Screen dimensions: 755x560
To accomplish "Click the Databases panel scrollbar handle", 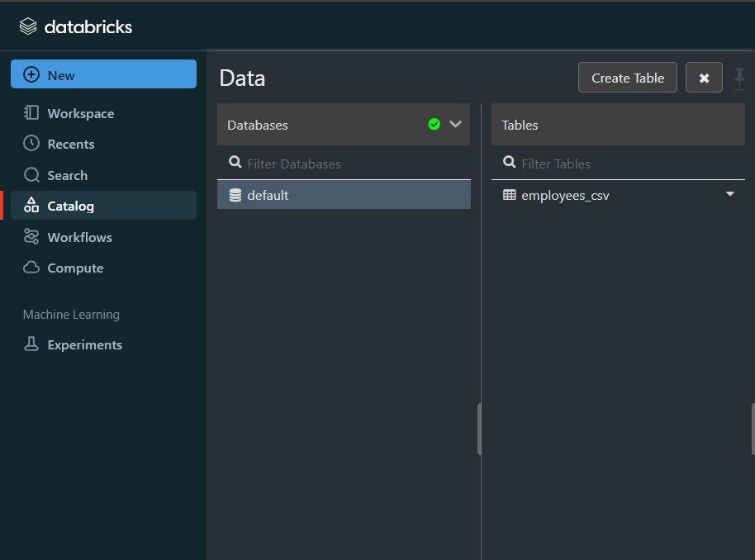I will point(479,429).
